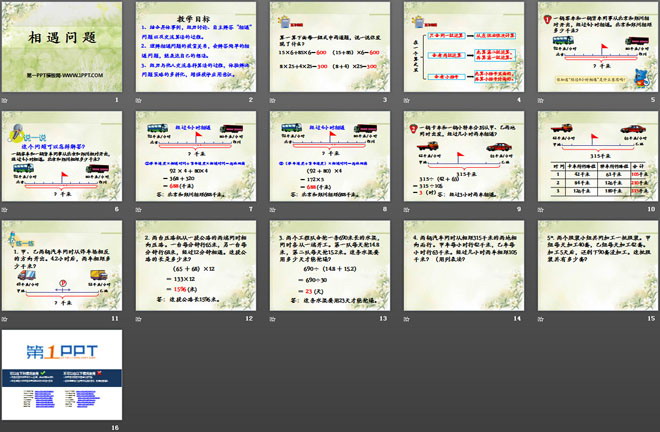Open the "教学目标" objectives slide
The image size is (660, 432).
pos(195,46)
